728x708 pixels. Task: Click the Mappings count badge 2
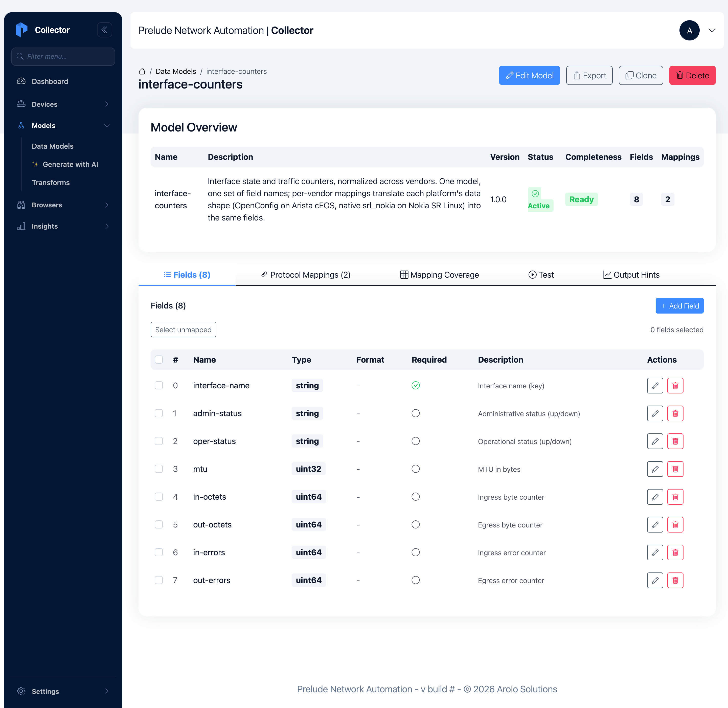pyautogui.click(x=668, y=199)
